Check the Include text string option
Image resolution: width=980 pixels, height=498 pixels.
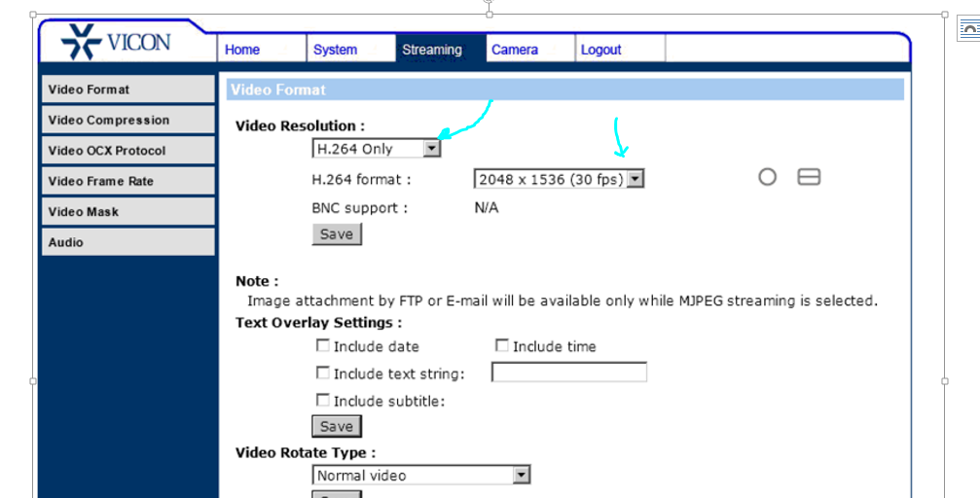[322, 373]
